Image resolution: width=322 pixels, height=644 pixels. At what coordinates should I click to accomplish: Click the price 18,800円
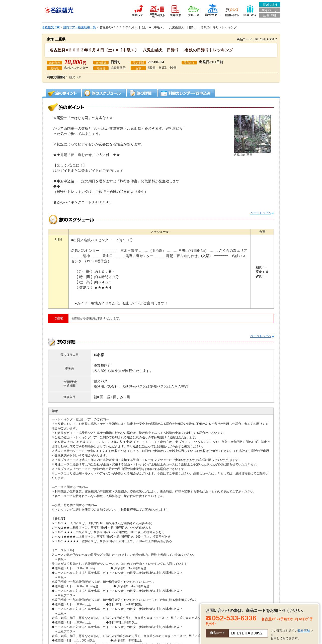(x=75, y=62)
